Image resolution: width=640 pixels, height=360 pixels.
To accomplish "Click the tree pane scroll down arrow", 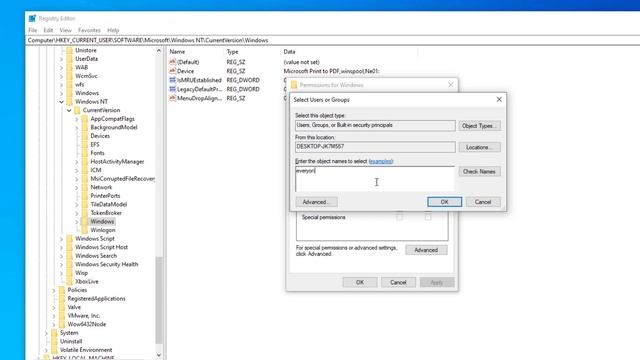I will click(x=159, y=355).
